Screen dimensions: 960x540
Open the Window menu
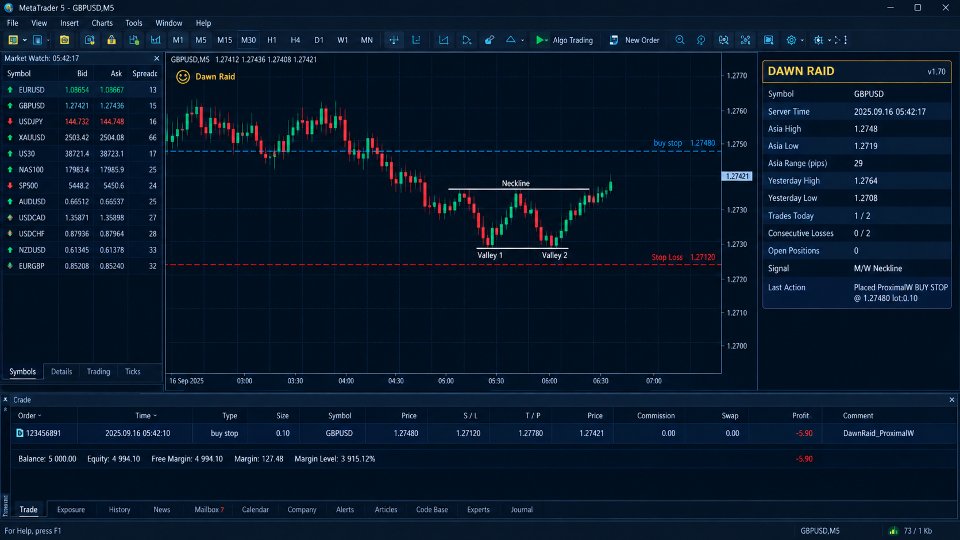coord(168,23)
